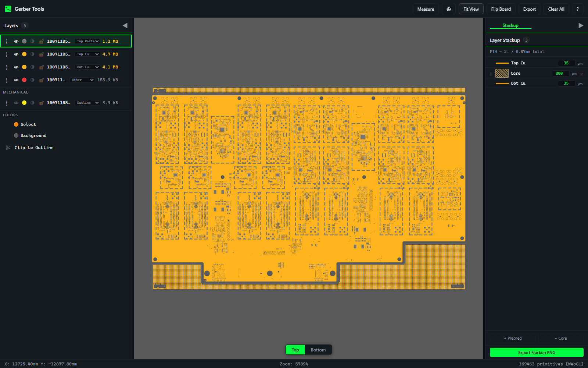Image resolution: width=588 pixels, height=368 pixels.
Task: Toggle the lock icon on Top Cu layer
Action: click(x=41, y=54)
